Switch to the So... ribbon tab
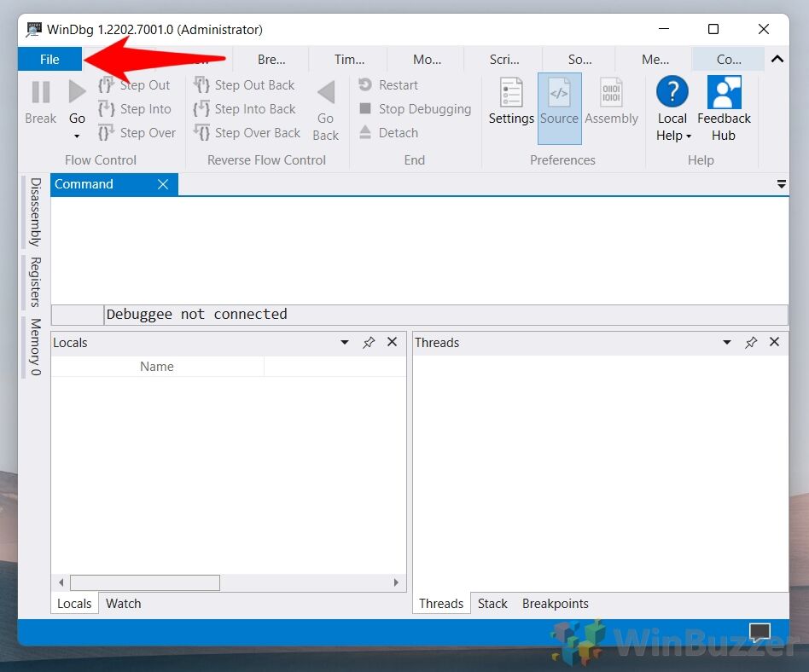Viewport: 809px width, 672px height. (x=580, y=60)
